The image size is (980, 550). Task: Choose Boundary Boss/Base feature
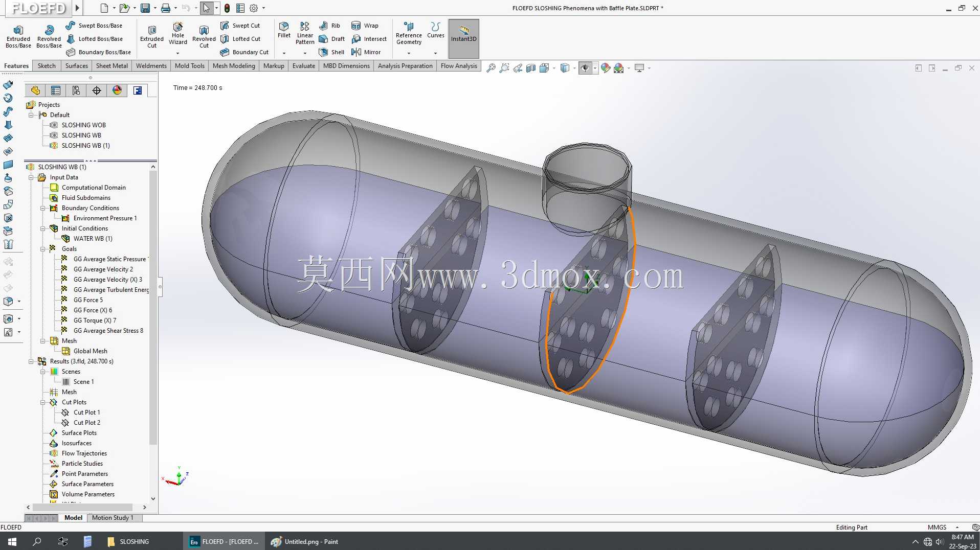tap(98, 52)
